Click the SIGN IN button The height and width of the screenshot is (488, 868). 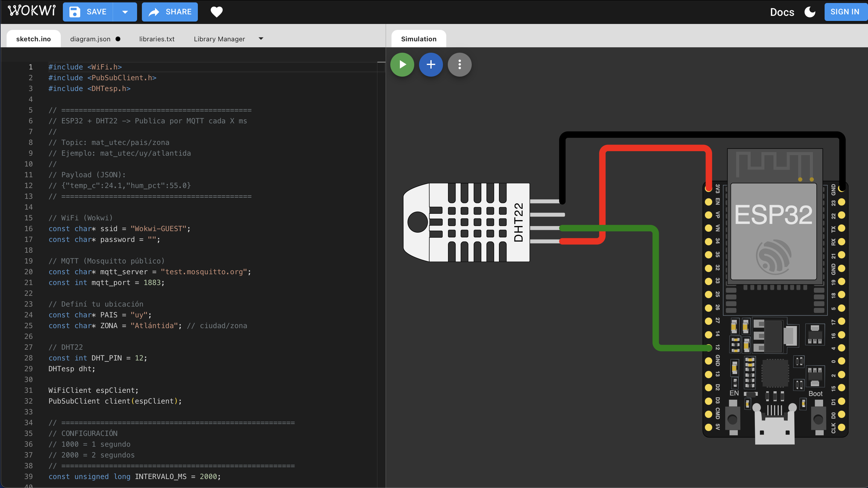click(x=844, y=12)
